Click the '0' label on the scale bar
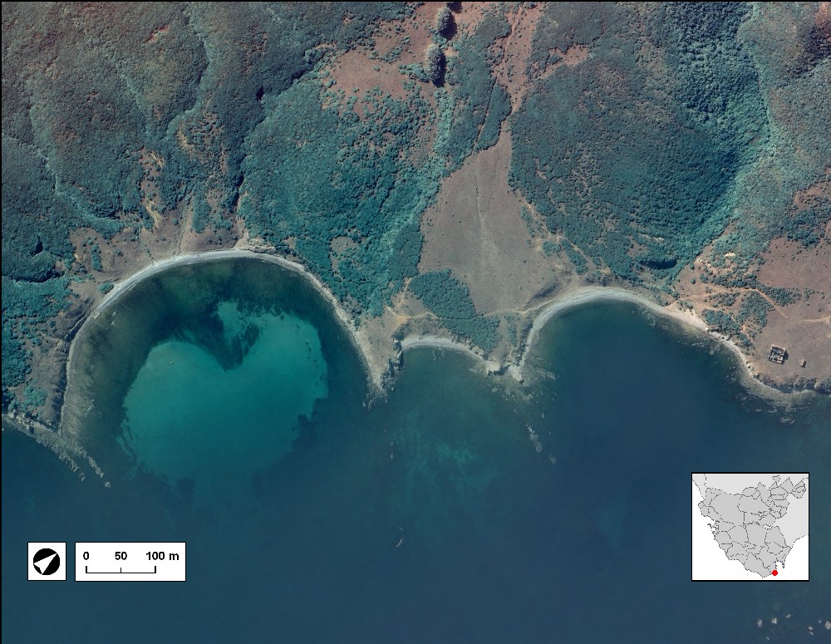This screenshot has height=644, width=831. (x=86, y=556)
